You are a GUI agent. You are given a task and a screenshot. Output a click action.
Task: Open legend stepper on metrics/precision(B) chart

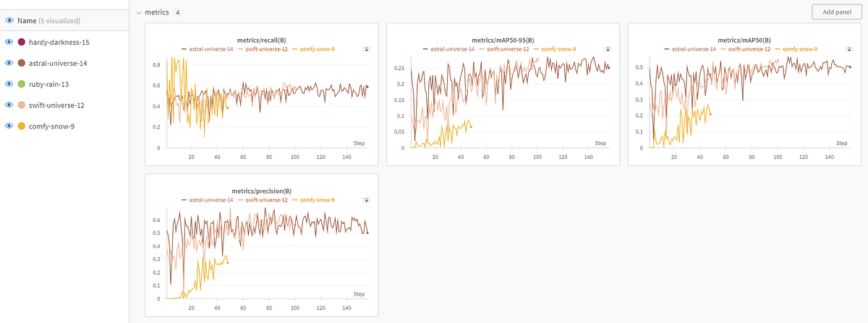coord(366,199)
